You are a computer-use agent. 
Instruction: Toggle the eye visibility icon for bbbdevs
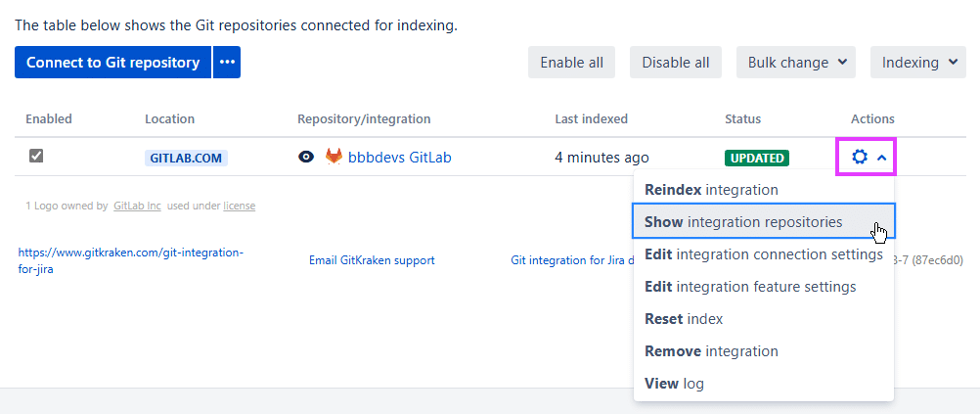[307, 157]
